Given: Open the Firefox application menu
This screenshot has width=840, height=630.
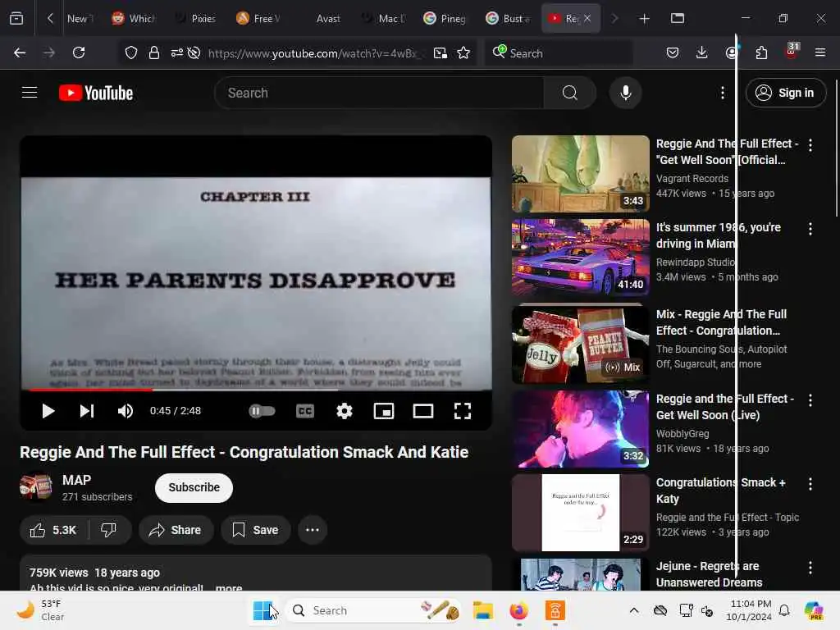Looking at the screenshot, I should (820, 52).
